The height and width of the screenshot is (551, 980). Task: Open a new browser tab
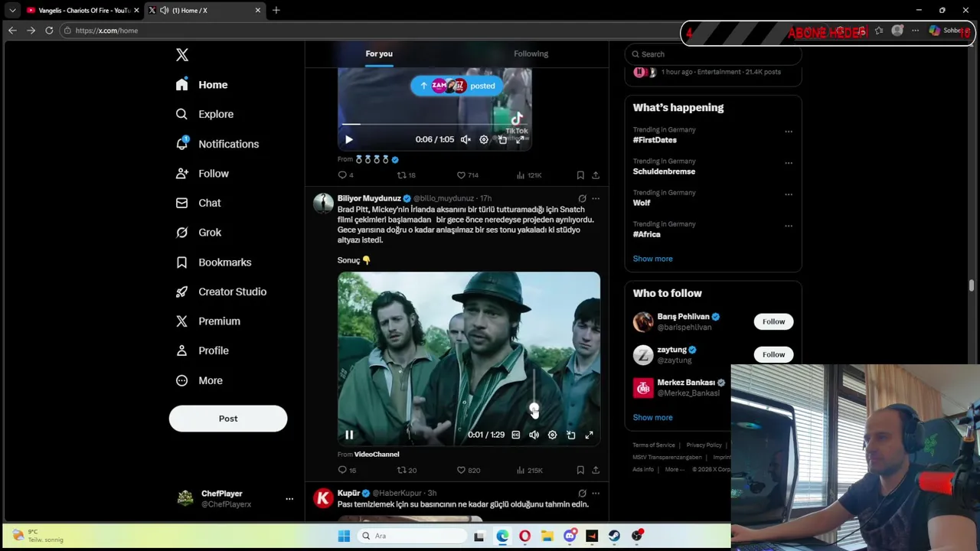(x=276, y=10)
